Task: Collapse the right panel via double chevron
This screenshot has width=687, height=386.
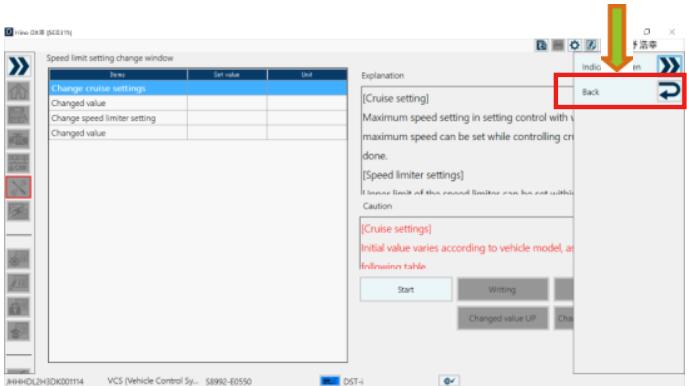Action: tap(669, 66)
